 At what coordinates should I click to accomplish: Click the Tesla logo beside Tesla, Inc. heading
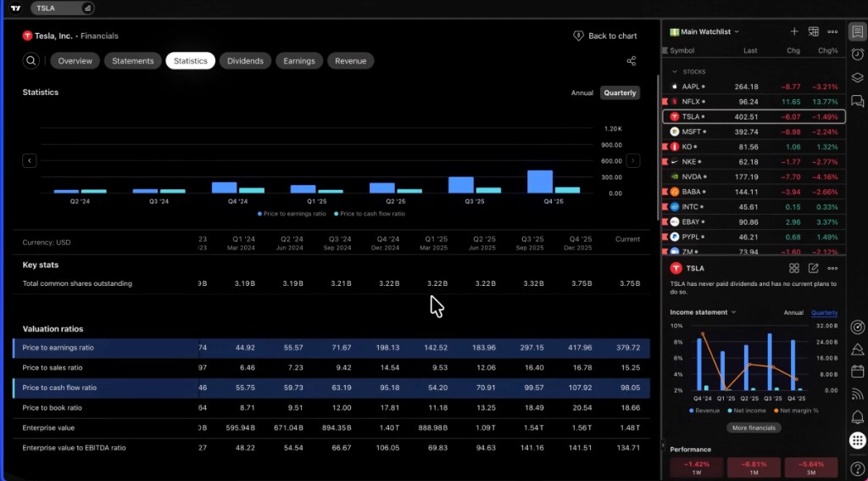coord(27,36)
